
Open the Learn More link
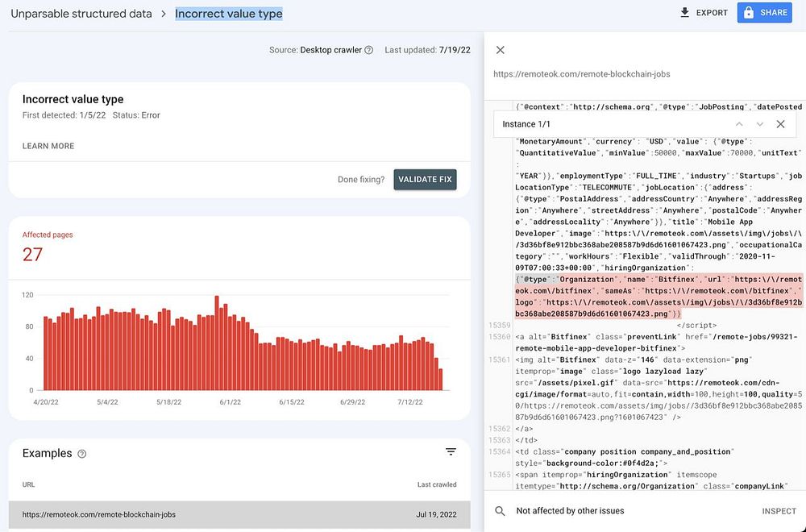48,146
